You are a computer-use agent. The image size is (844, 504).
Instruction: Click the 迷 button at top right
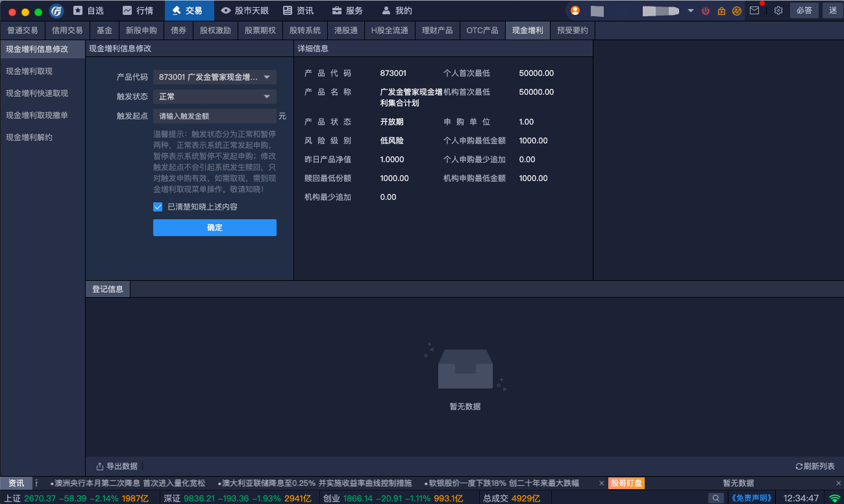coord(833,10)
